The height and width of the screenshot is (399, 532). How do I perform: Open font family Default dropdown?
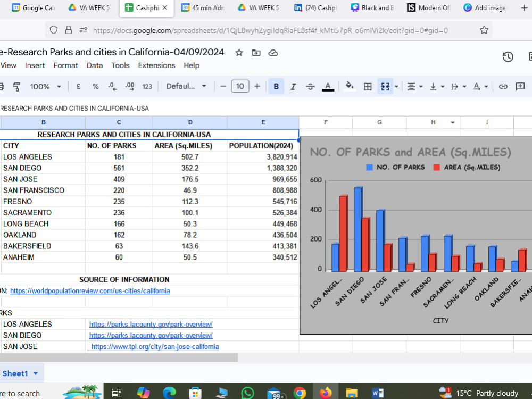[186, 86]
